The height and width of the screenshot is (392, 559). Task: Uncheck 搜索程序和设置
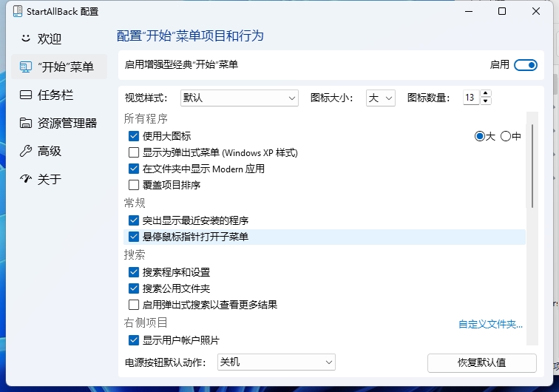(134, 272)
